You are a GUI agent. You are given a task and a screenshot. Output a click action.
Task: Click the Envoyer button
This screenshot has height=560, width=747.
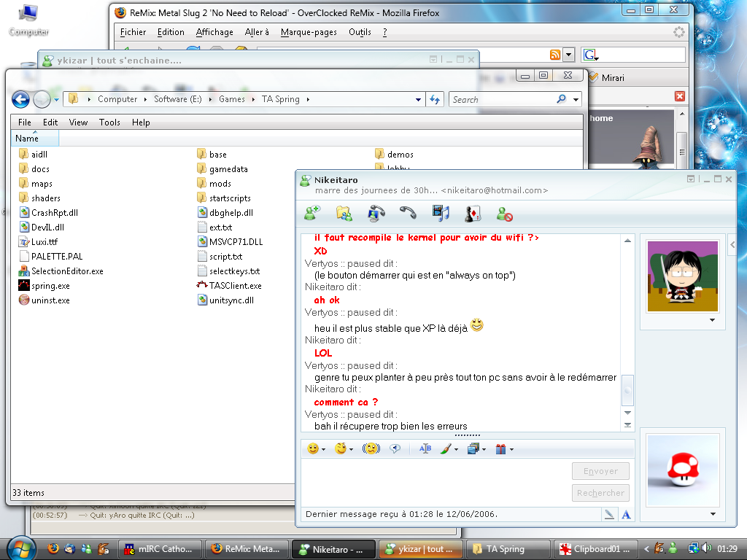pos(600,471)
